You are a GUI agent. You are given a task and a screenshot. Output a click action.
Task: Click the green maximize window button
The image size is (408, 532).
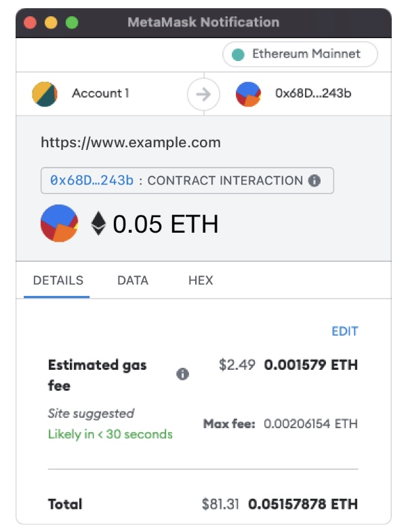(x=71, y=22)
